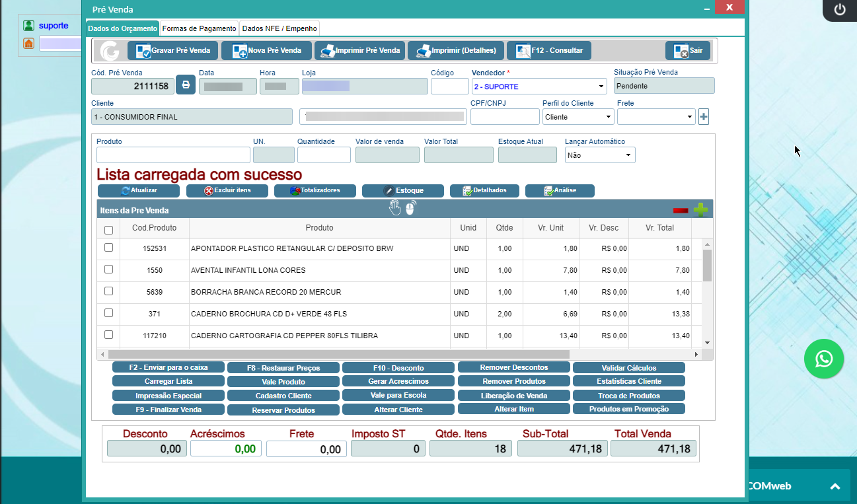This screenshot has width=857, height=504.
Task: Open Lançar Automático dropdown
Action: (600, 155)
